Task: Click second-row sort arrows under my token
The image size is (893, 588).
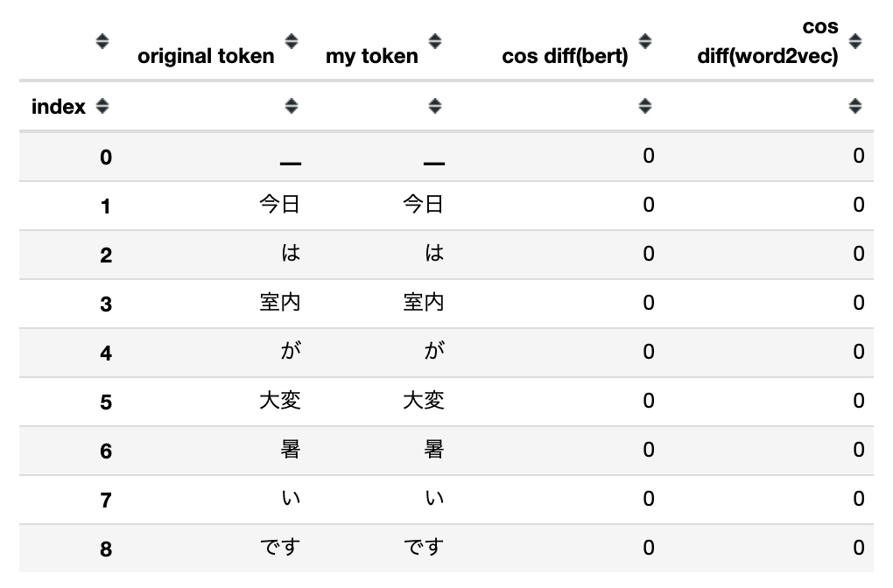Action: coord(435,106)
